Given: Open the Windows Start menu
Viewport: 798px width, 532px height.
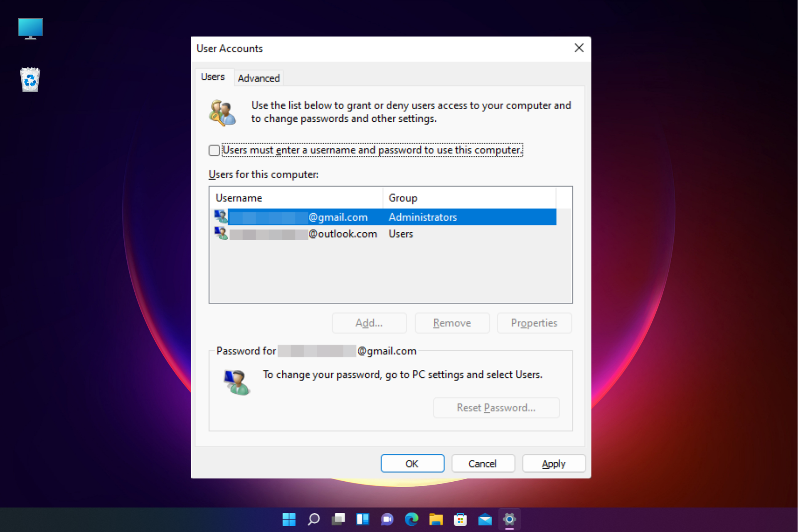Looking at the screenshot, I should pyautogui.click(x=289, y=519).
